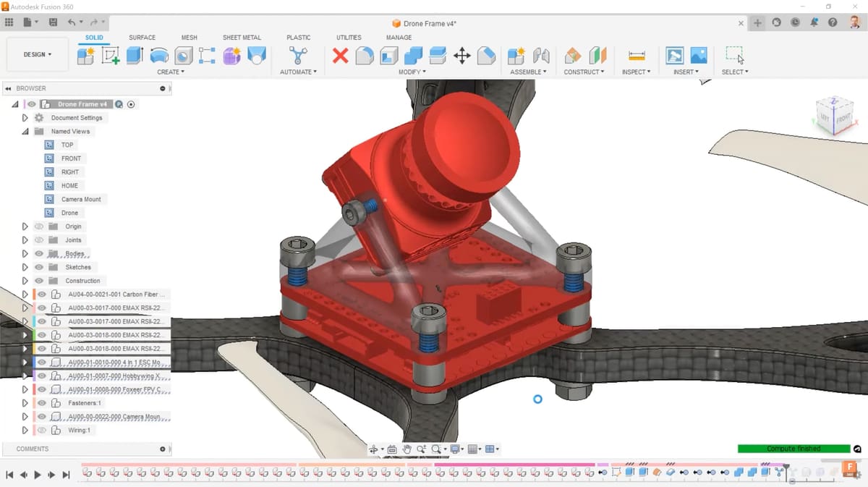Switch to the SHEET METAL tab

click(x=242, y=38)
